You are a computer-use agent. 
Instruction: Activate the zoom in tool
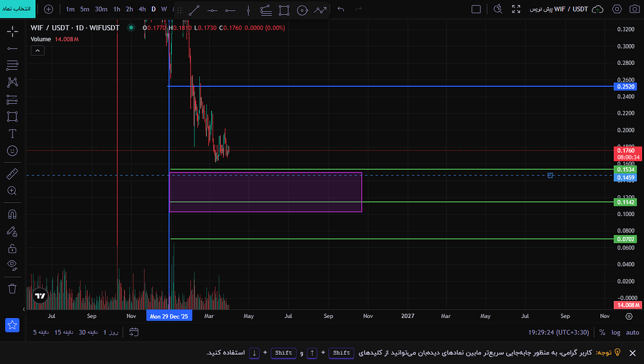pyautogui.click(x=13, y=191)
